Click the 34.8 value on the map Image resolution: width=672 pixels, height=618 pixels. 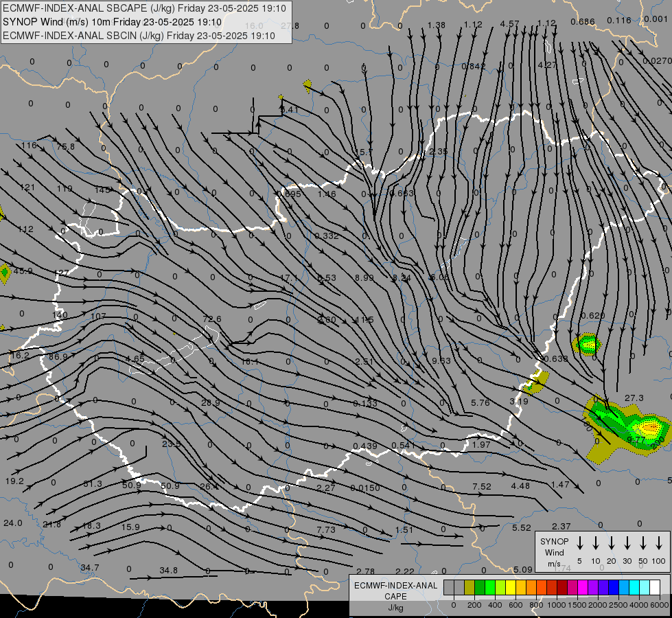tap(168, 571)
